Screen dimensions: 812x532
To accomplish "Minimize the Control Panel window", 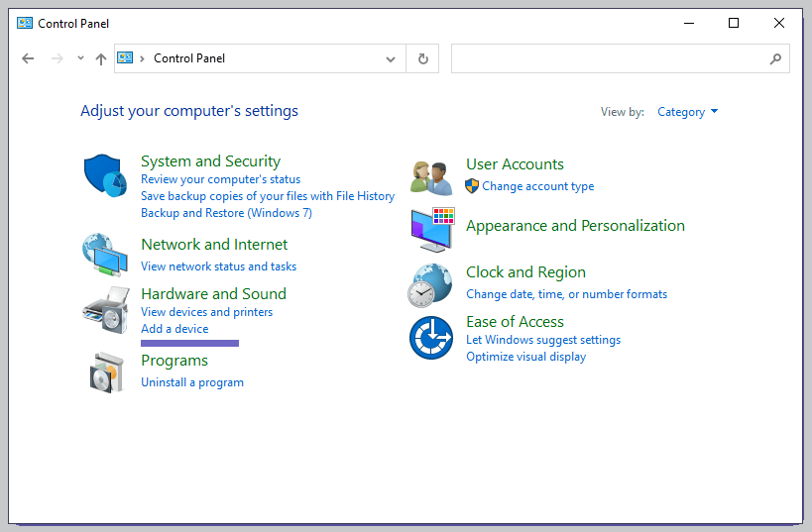I will click(x=689, y=23).
